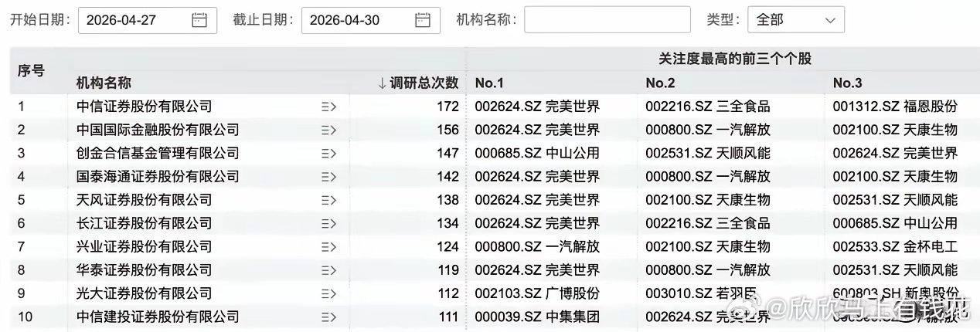Click the end date field 2026-04-30
This screenshot has height=332, width=980.
point(371,20)
